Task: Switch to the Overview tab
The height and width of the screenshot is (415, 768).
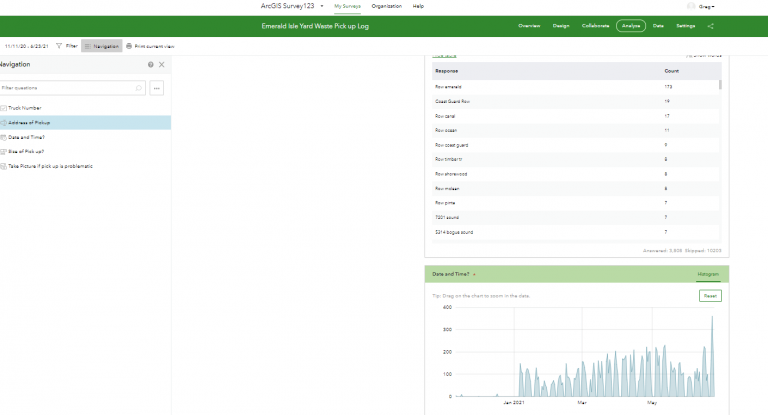Action: (x=529, y=26)
